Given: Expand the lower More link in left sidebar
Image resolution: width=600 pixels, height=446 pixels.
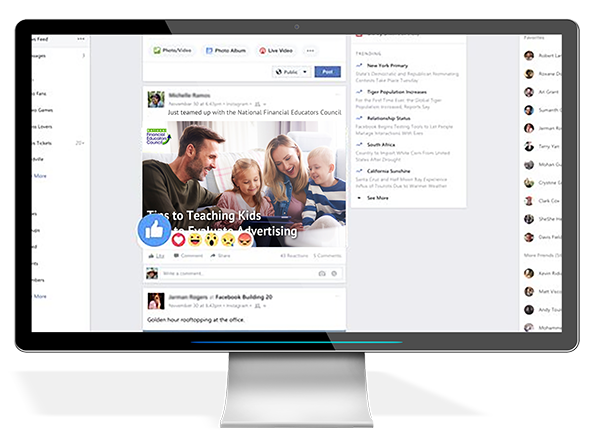Looking at the screenshot, I should [x=40, y=296].
